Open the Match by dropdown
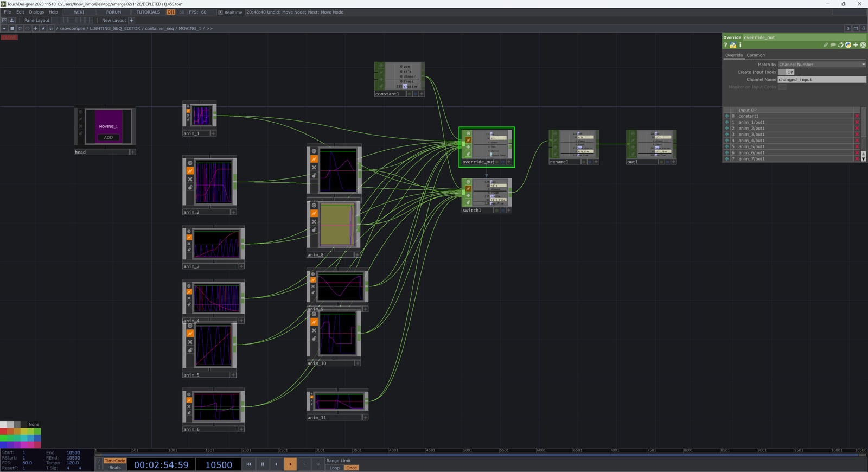Viewport: 868px width, 472px height. (822, 65)
